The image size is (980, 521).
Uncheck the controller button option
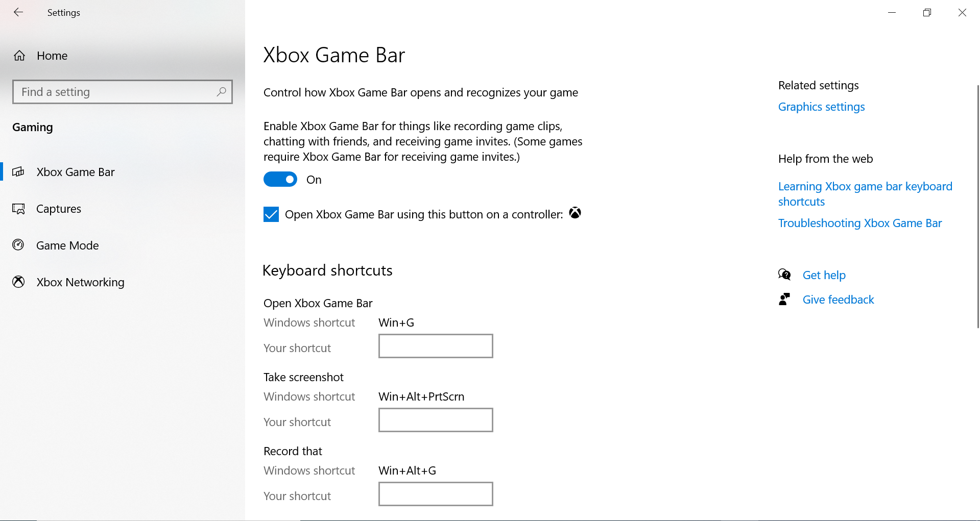tap(271, 214)
